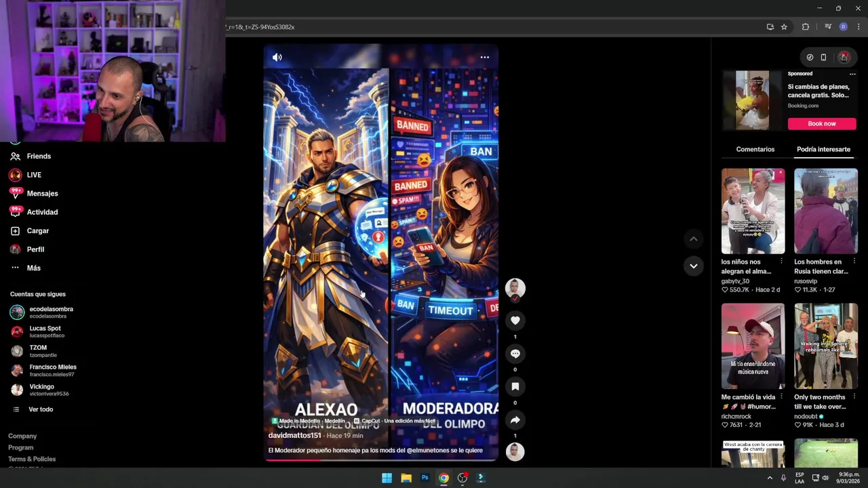Open OBS Studio from taskbar
Screen dimensions: 868x488
click(462, 478)
